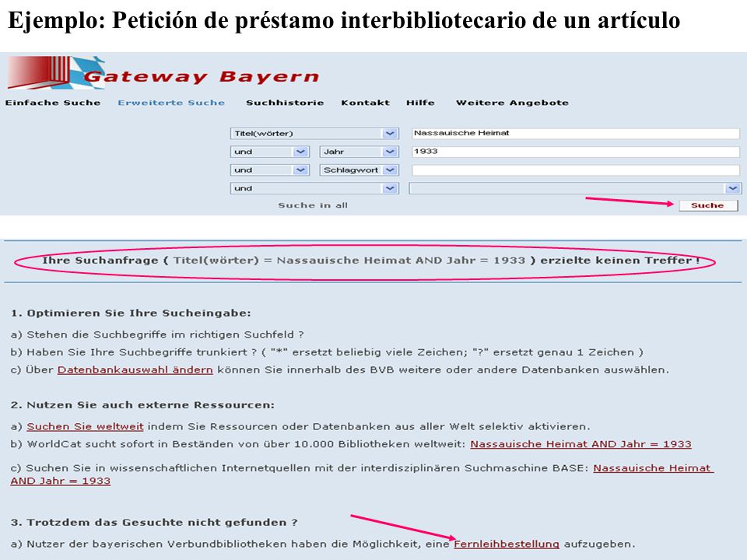Expand the 'und' operator dropdown beside Schlagwort
The width and height of the screenshot is (747, 560).
(x=270, y=170)
